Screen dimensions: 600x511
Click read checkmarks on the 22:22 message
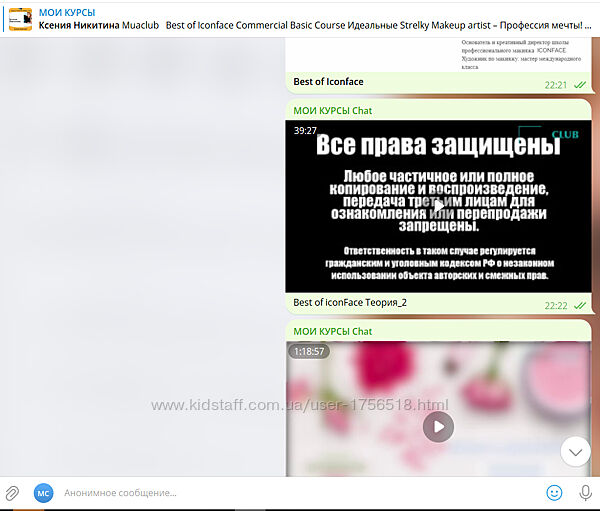tap(580, 305)
